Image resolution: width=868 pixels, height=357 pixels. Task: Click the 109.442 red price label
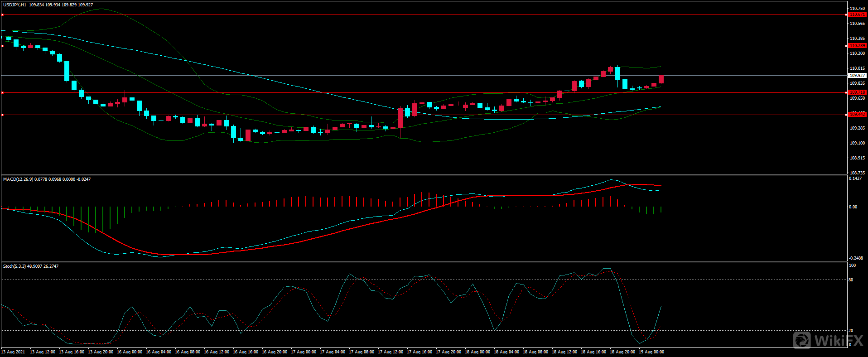(857, 115)
